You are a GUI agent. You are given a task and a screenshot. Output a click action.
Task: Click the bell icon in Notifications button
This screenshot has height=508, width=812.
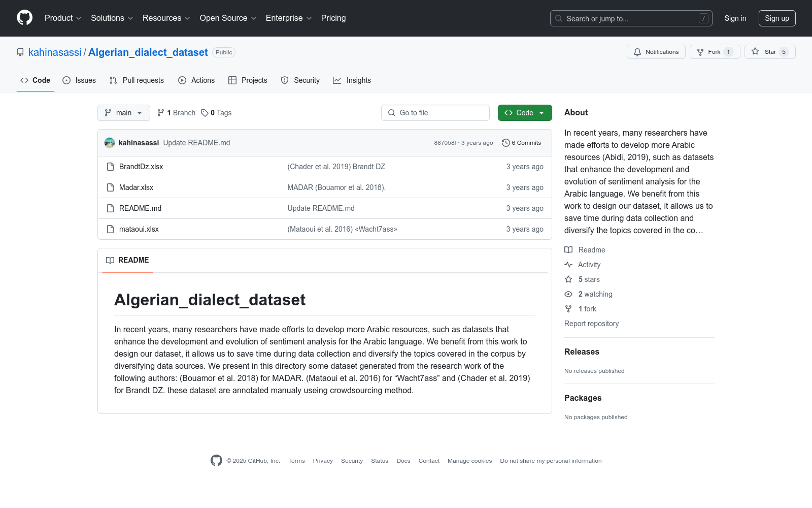click(637, 52)
